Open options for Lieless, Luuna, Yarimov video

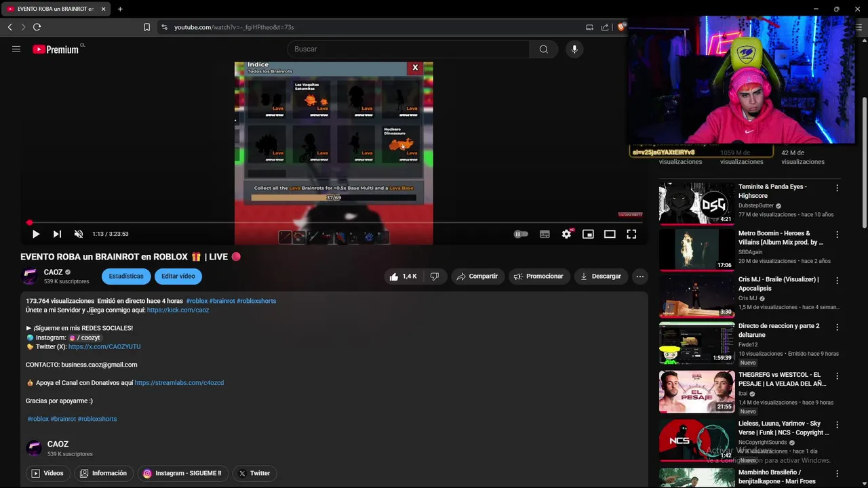tap(837, 425)
